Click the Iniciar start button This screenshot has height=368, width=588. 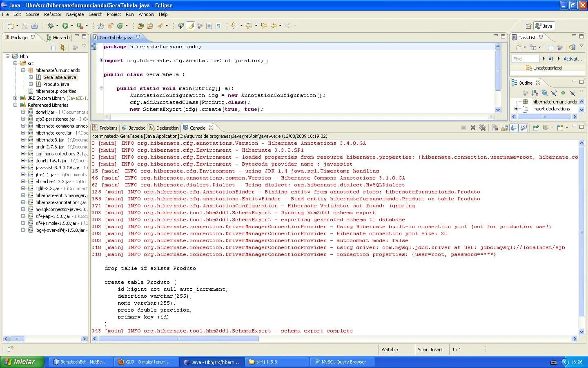tap(20, 362)
